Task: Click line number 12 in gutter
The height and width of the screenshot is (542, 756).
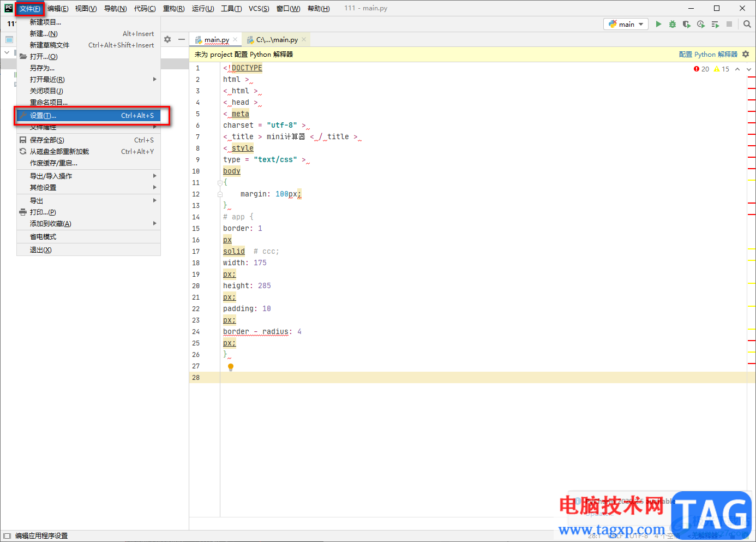Action: click(196, 194)
